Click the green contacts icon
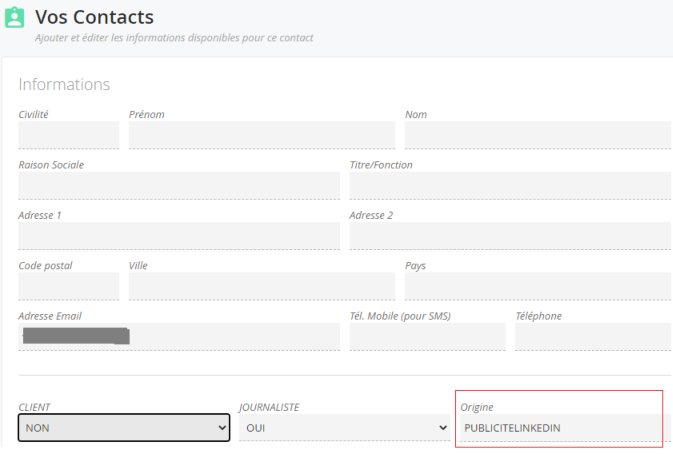 14,19
